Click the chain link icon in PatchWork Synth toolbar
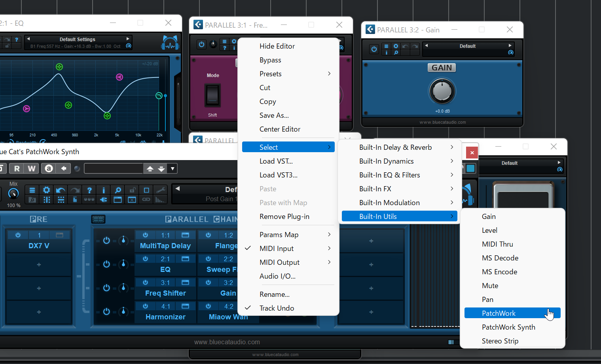 click(x=146, y=200)
